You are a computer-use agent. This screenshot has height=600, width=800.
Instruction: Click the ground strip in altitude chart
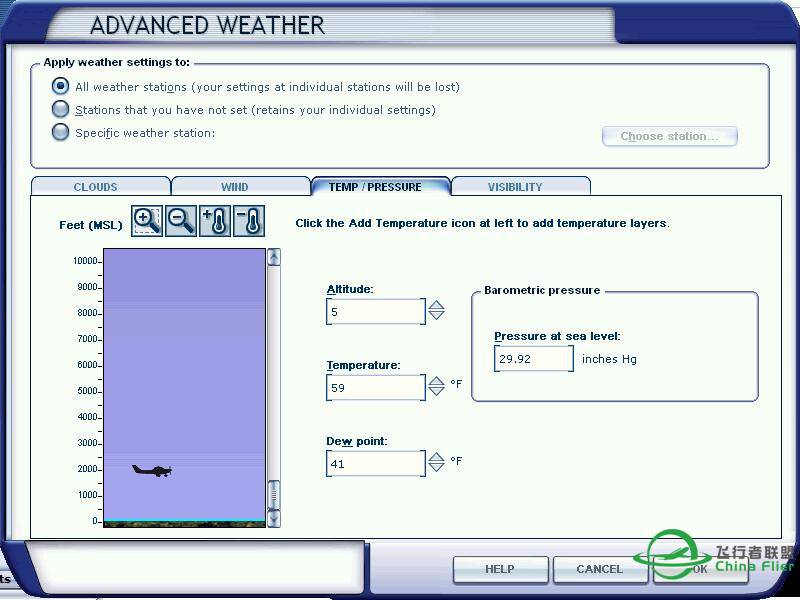pyautogui.click(x=184, y=524)
